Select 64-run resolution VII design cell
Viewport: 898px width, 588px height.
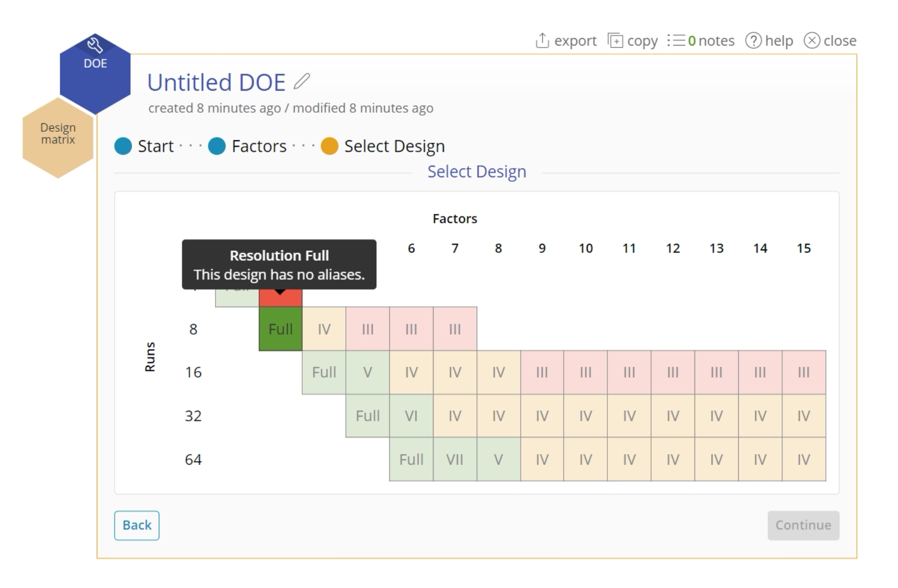(455, 459)
